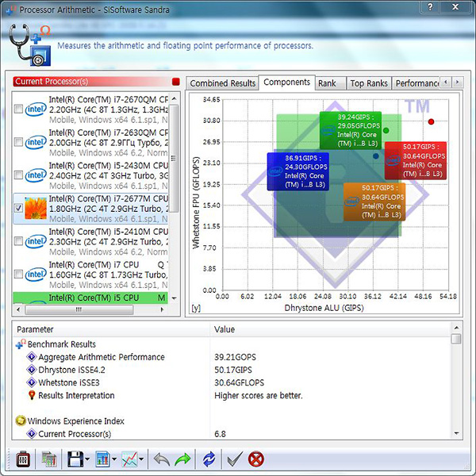The height and width of the screenshot is (476, 476).
Task: Uncheck the i7-2677M processor checkbox
Action: 18,208
